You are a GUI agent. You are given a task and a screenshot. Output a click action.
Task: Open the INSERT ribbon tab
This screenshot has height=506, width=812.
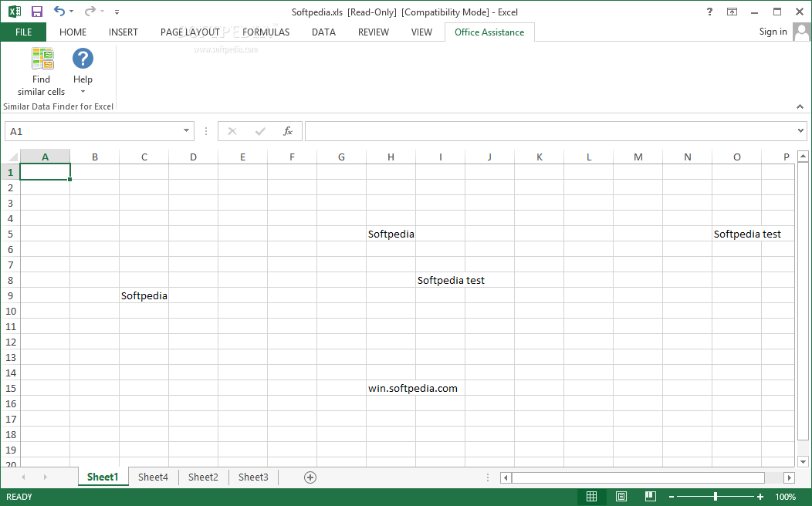[123, 32]
